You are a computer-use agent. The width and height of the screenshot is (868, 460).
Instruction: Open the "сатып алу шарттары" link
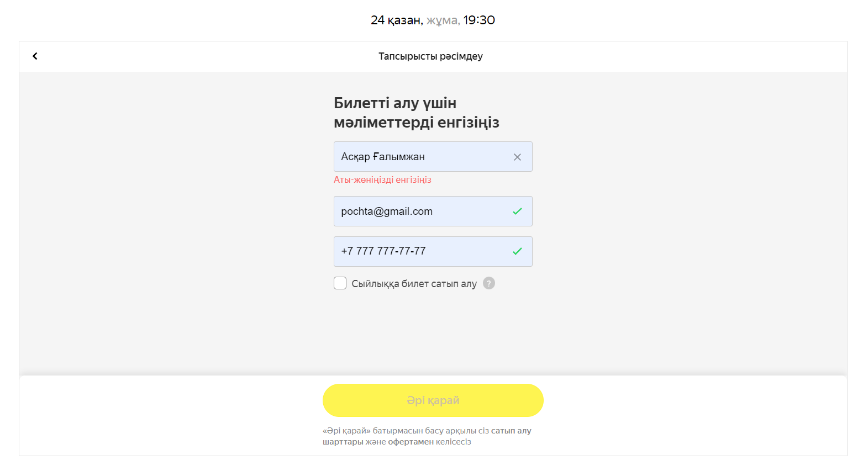[511, 431]
